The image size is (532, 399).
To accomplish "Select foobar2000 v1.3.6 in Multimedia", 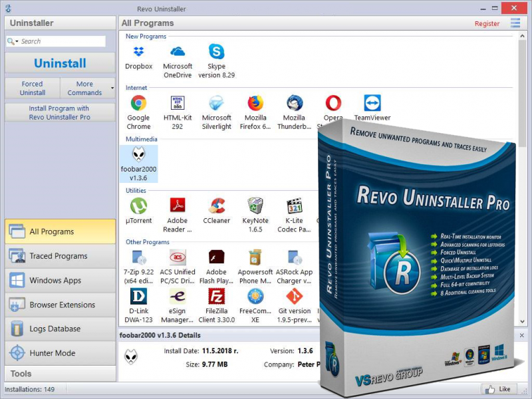I will coord(138,164).
